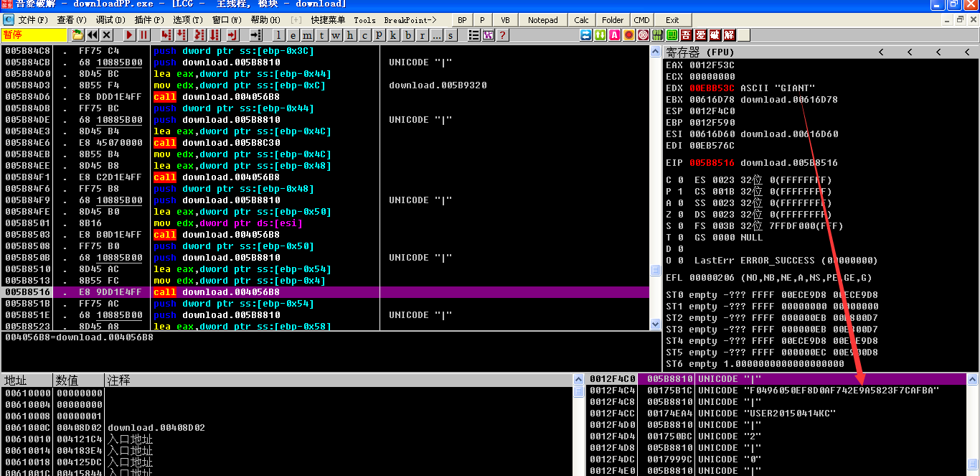Open the Tools dropdown menu
The image size is (980, 476).
pyautogui.click(x=364, y=20)
